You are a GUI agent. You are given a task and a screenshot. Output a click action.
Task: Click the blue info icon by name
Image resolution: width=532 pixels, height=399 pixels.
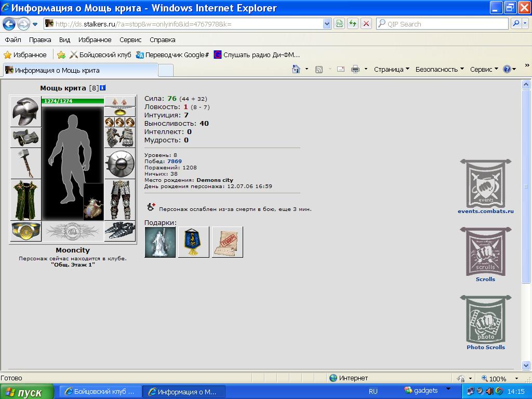102,88
